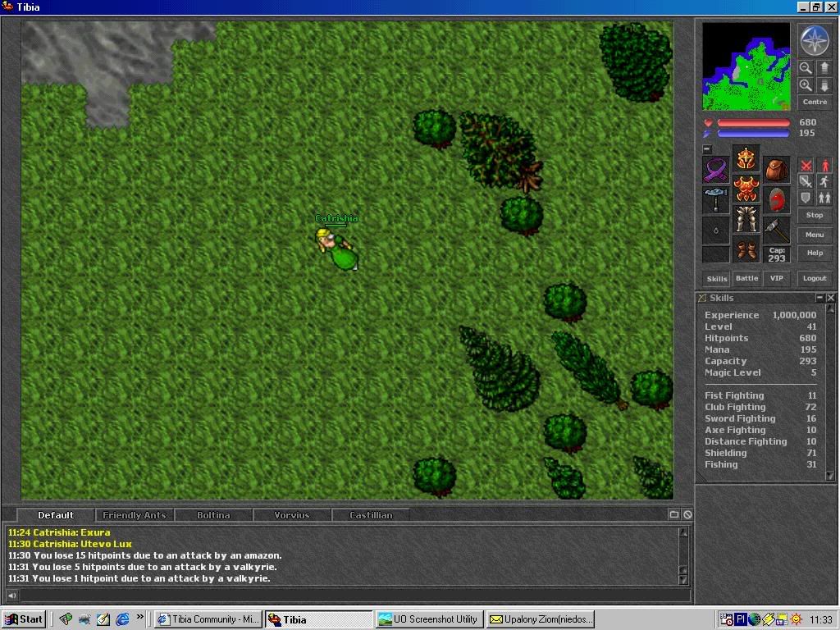Open the Vorvius chat tab

(x=291, y=515)
